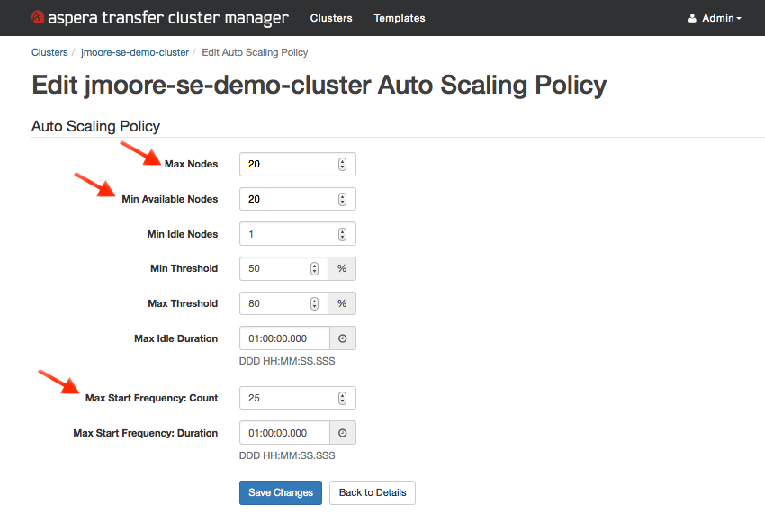
Task: Open the Templates menu in navbar
Action: click(399, 18)
